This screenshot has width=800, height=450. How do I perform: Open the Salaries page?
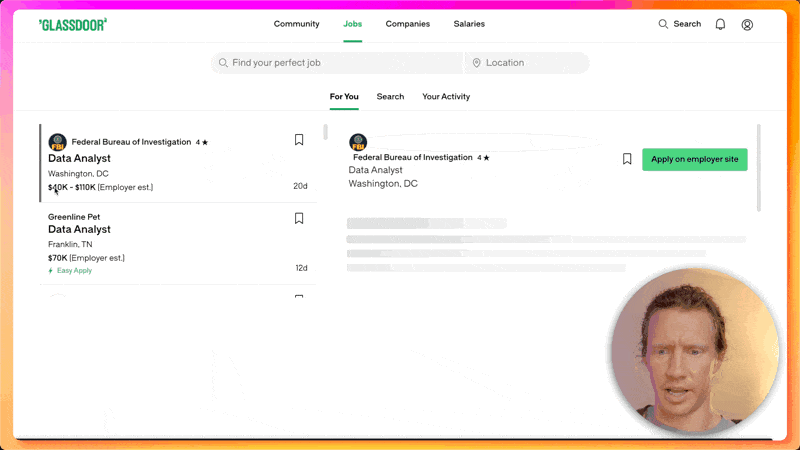(469, 24)
